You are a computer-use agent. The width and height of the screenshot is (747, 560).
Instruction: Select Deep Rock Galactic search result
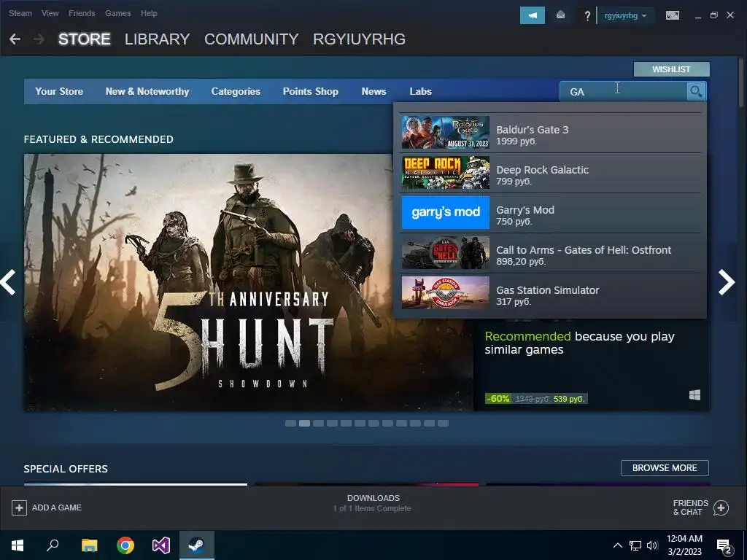click(x=551, y=173)
